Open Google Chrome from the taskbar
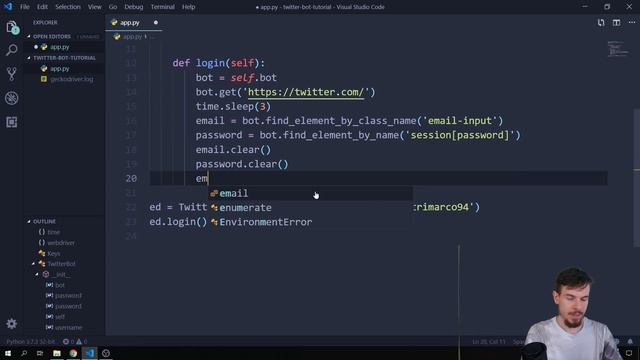Screen dimensions: 640x360 point(73,353)
